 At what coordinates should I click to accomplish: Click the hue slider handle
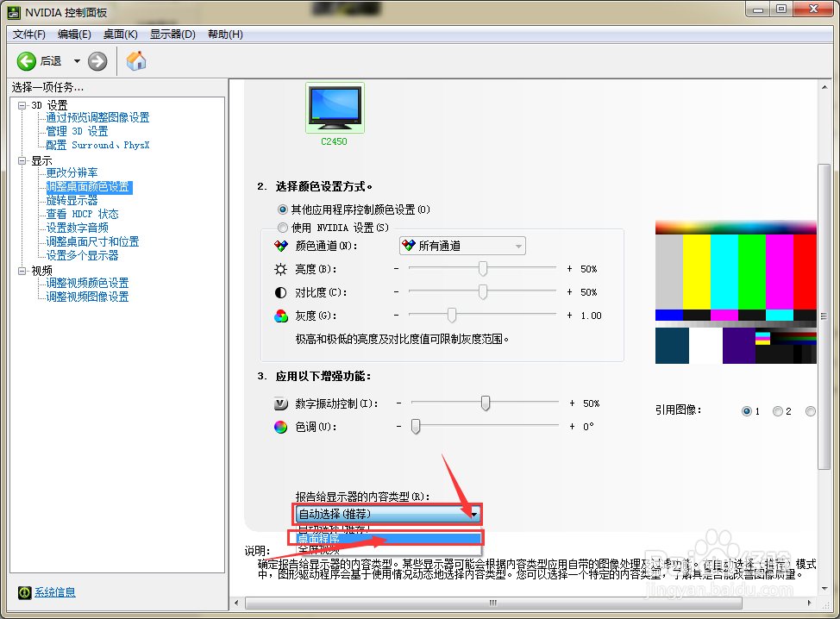[x=416, y=426]
